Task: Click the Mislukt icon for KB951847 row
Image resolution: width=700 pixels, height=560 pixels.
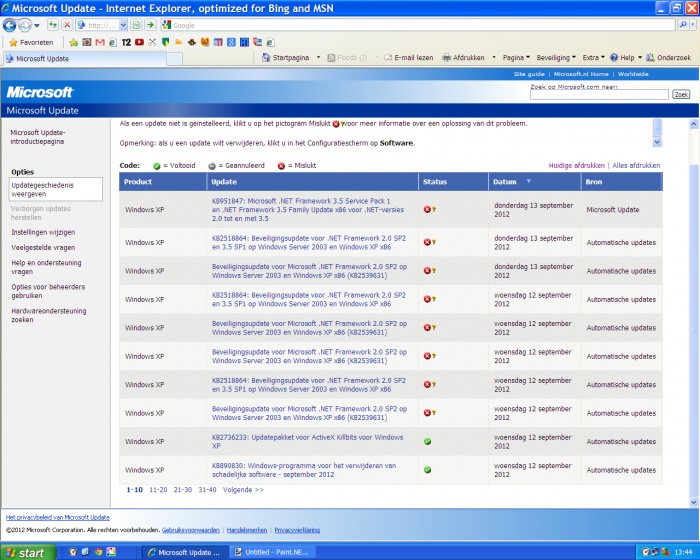Action: pyautogui.click(x=429, y=209)
